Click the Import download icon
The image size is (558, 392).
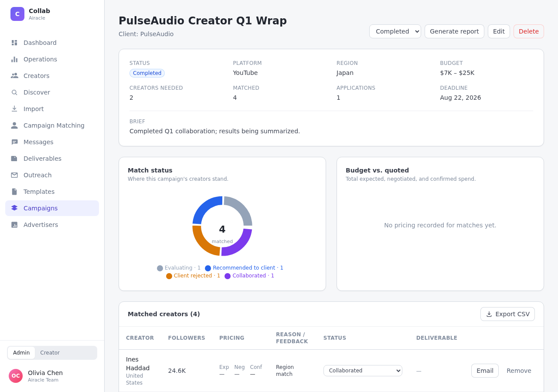(14, 109)
